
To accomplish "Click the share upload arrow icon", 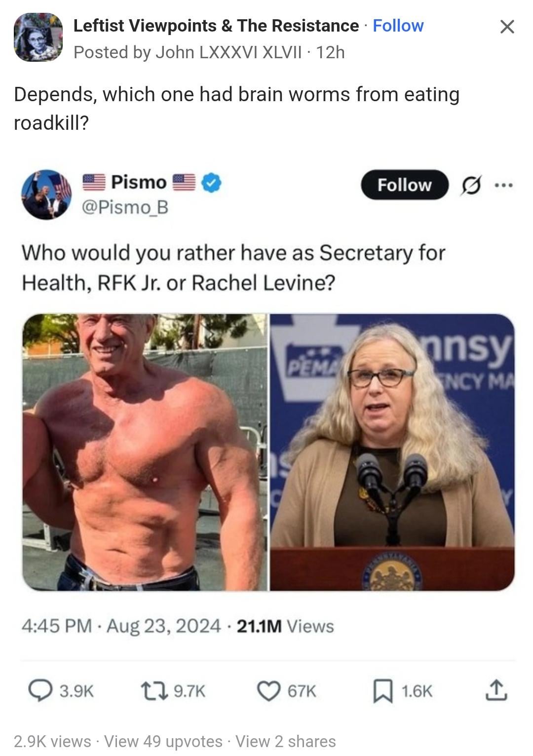I will point(496,690).
